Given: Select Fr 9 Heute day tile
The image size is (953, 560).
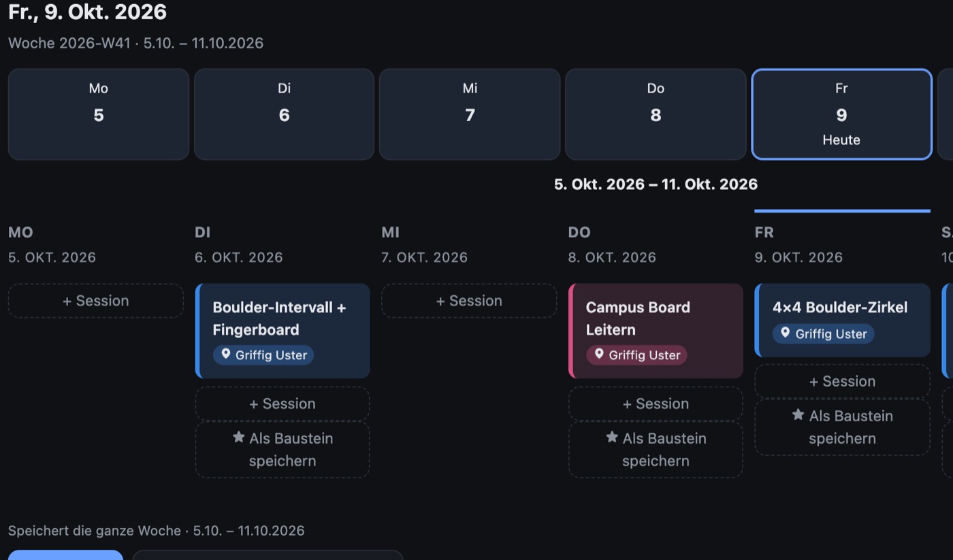Looking at the screenshot, I should click(x=841, y=114).
